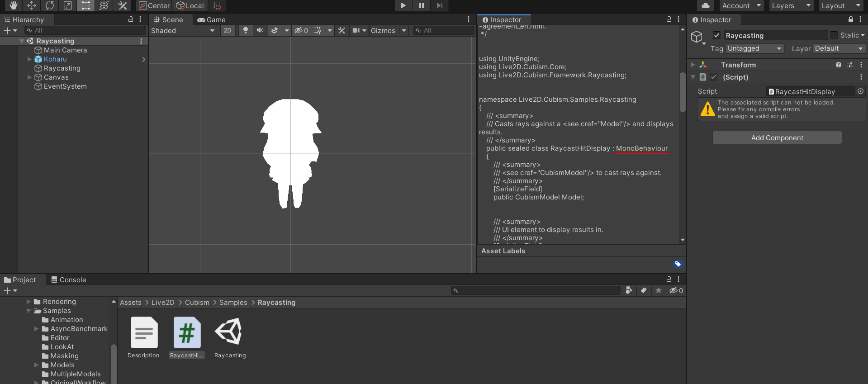The height and width of the screenshot is (384, 868).
Task: Activate the Rect Transform tool
Action: pyautogui.click(x=85, y=5)
